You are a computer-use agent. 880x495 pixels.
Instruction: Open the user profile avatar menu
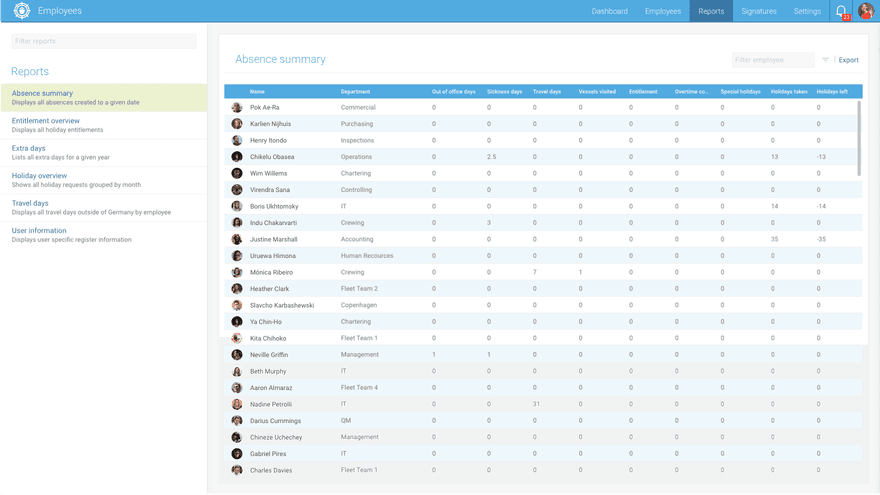pyautogui.click(x=866, y=11)
